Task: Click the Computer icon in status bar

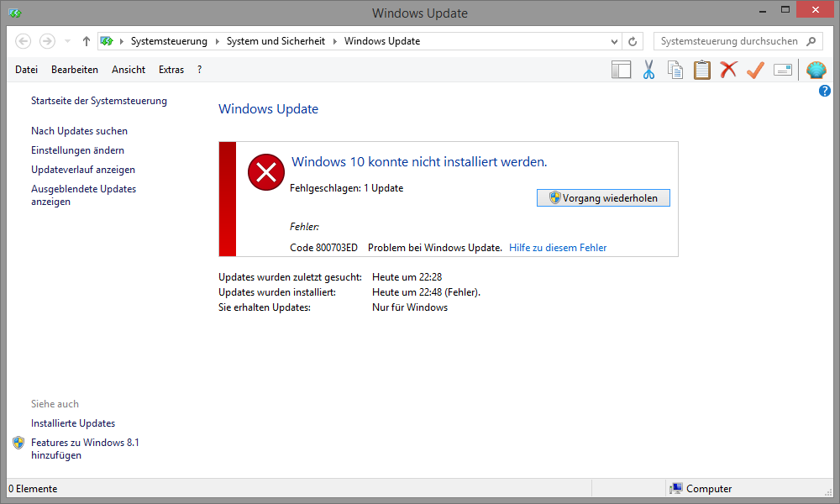Action: tap(676, 489)
